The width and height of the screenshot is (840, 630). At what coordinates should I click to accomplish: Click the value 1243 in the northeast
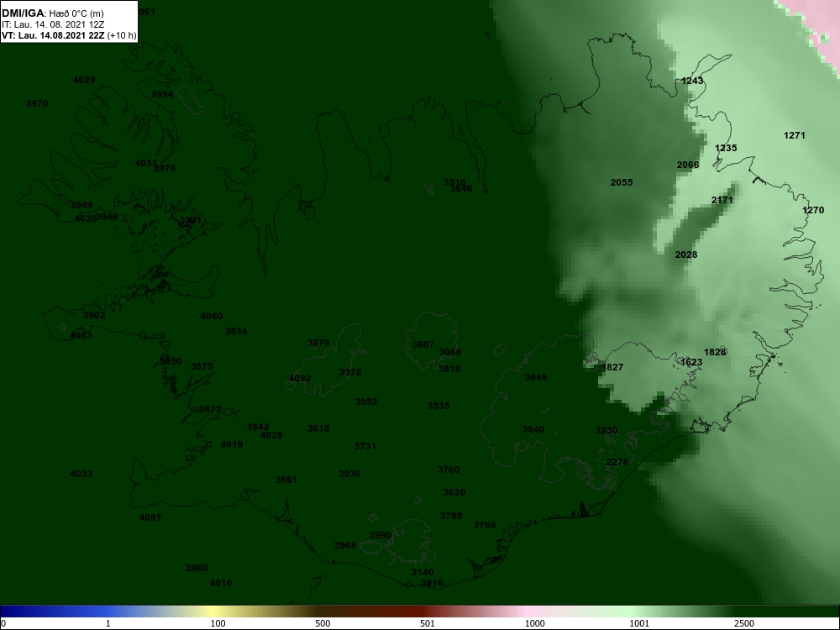pyautogui.click(x=693, y=81)
